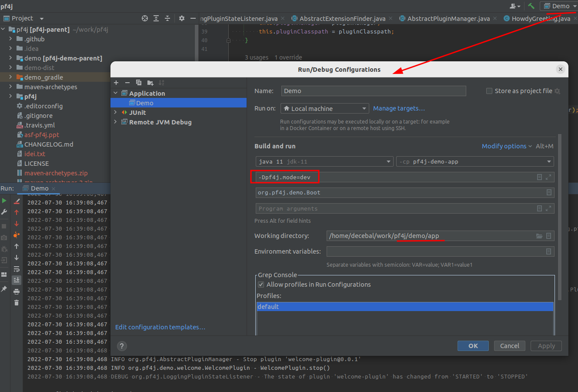Screen dimensions: 578x392
Task: Create new configuration folder icon
Action: (x=150, y=83)
